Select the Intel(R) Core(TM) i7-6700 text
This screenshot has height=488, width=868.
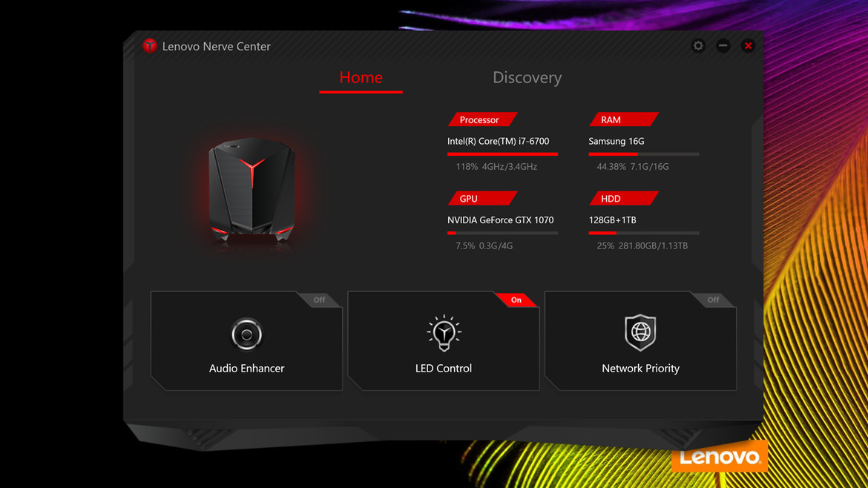pos(499,141)
